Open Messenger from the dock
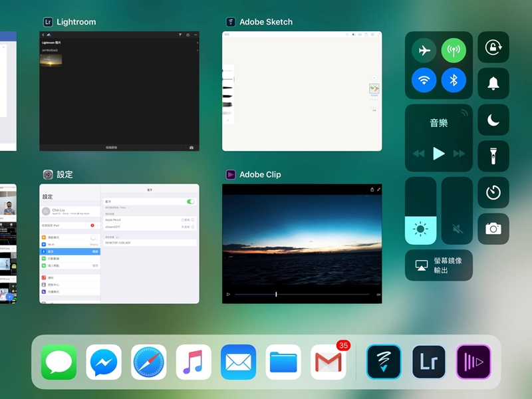The width and height of the screenshot is (532, 399). 104,362
